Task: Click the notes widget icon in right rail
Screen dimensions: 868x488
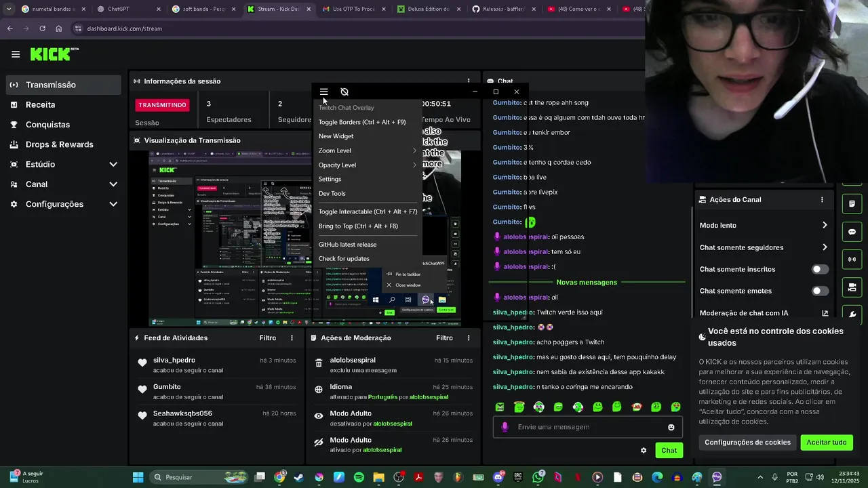Action: [852, 203]
